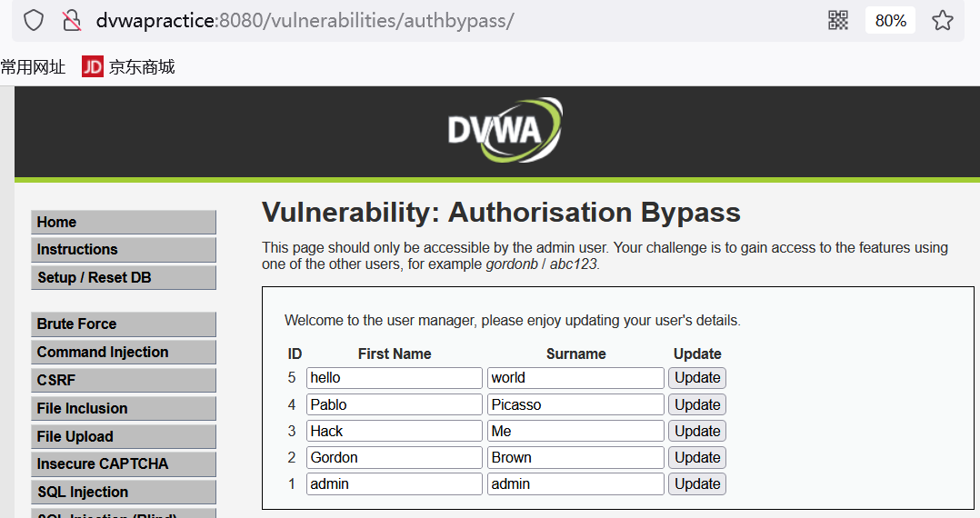Edit the First Name field containing Gordon
980x518 pixels.
pos(394,458)
